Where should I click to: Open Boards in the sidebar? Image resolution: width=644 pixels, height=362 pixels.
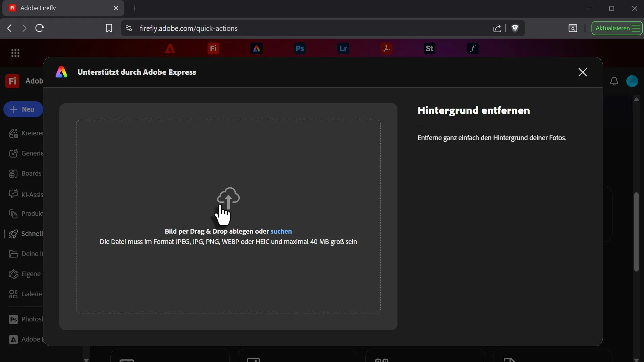tap(25, 173)
